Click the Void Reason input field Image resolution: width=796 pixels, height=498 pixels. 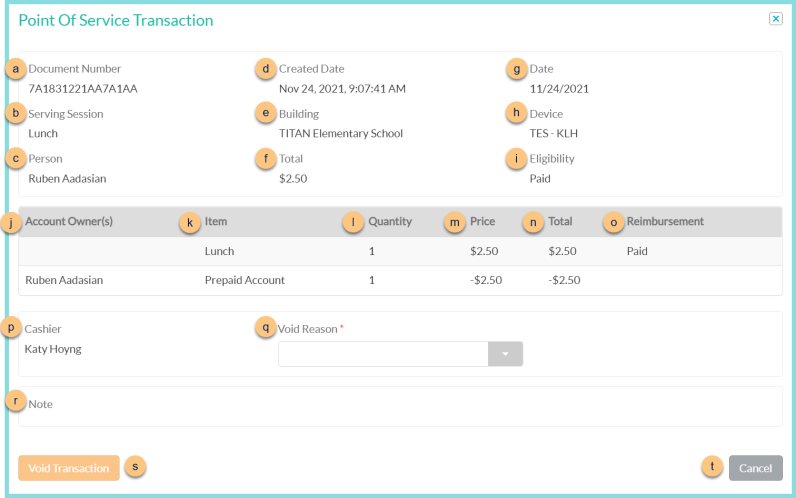point(383,354)
